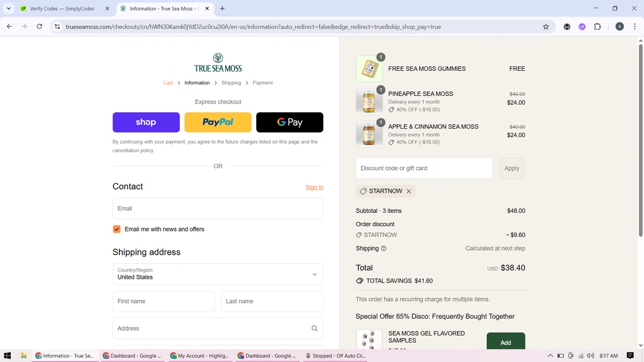This screenshot has width=644, height=362.
Task: Click the First name field
Action: (x=164, y=302)
